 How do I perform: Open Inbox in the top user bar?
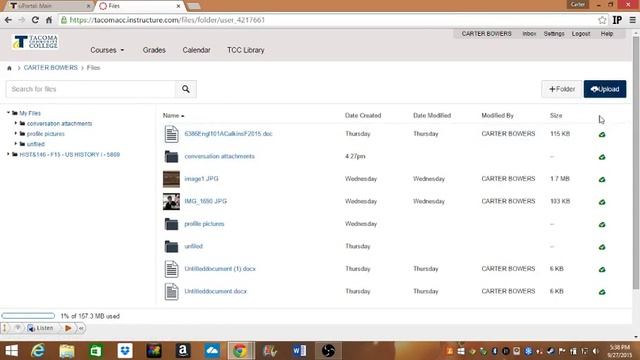[x=529, y=34]
